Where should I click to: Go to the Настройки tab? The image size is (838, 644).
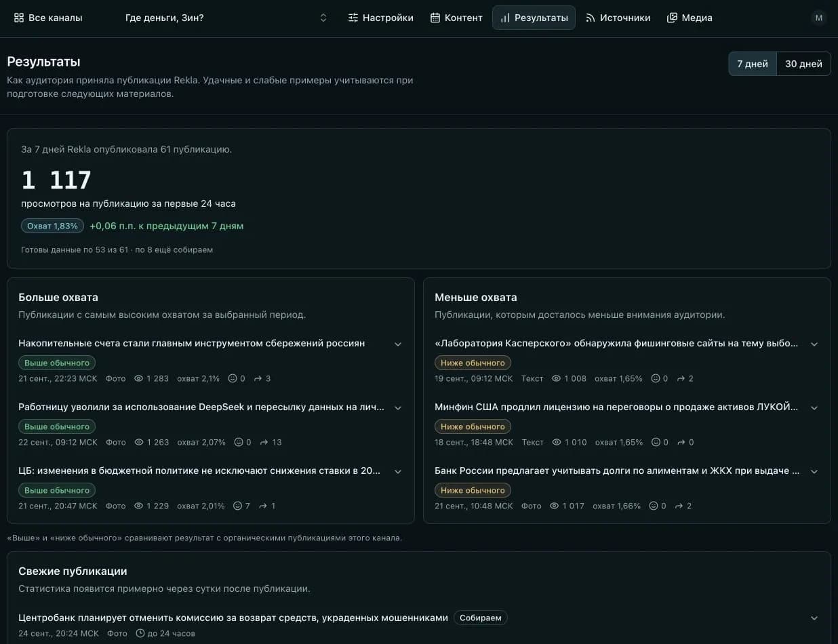[380, 18]
